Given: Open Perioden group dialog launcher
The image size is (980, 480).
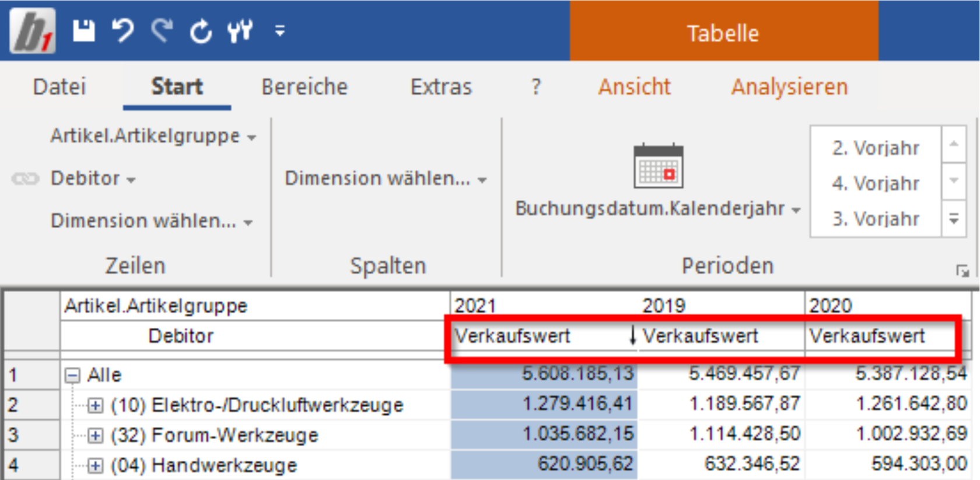Looking at the screenshot, I should (x=963, y=271).
